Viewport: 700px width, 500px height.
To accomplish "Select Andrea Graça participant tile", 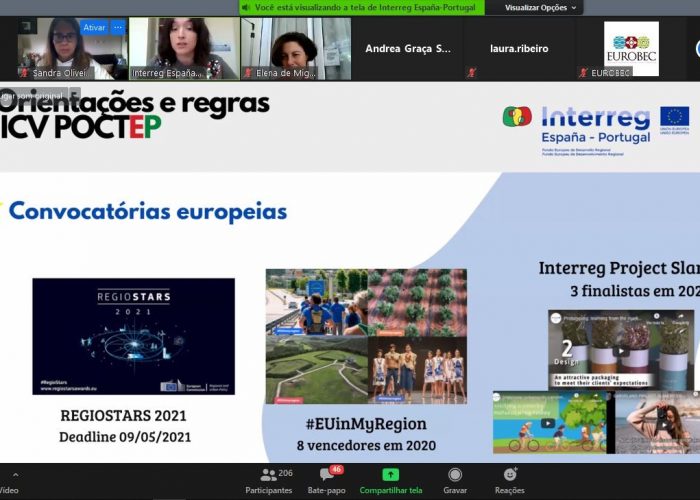I will pyautogui.click(x=408, y=49).
